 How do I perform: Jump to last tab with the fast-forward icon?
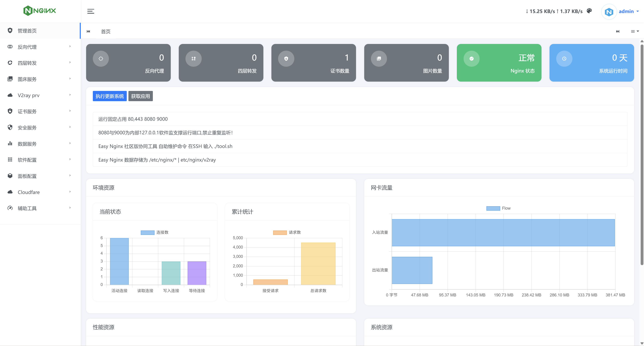coord(618,31)
